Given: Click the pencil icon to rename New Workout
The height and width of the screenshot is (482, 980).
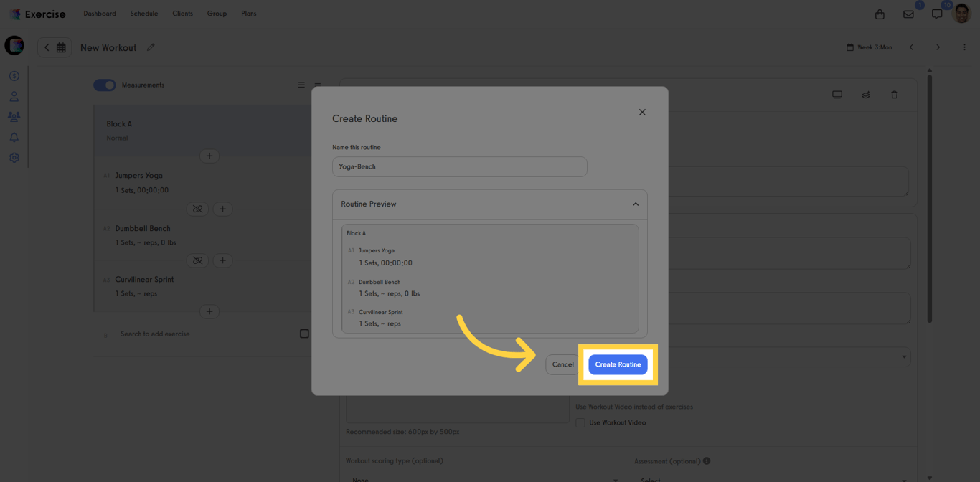Looking at the screenshot, I should pyautogui.click(x=151, y=47).
